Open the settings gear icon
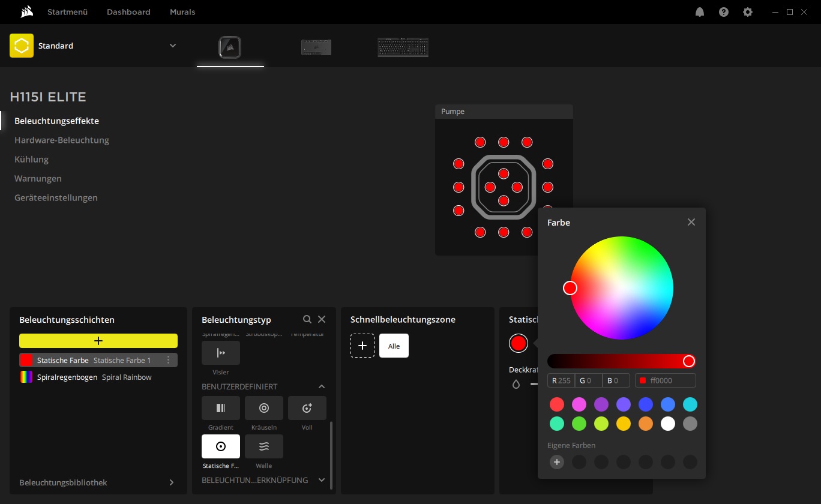The width and height of the screenshot is (821, 504). (748, 12)
